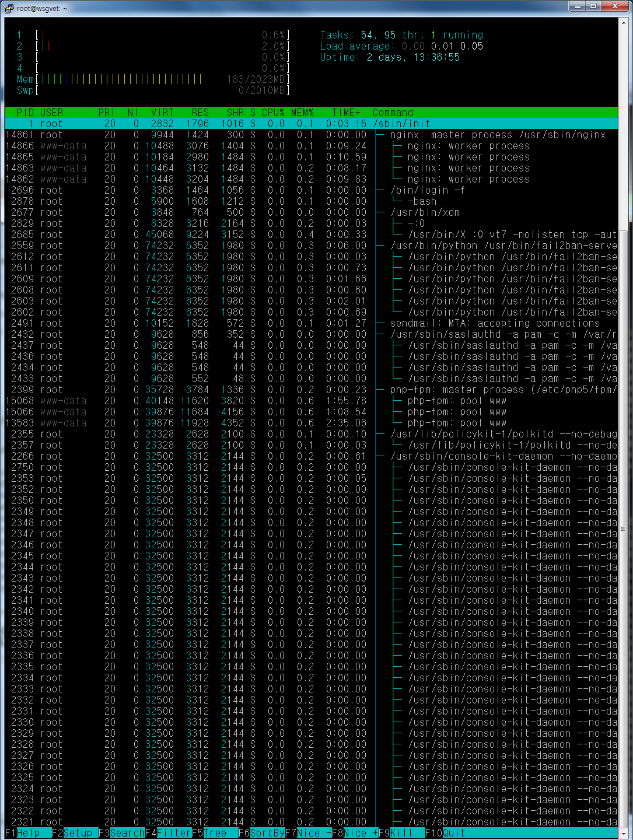Sort by the MEM% column header
The width and height of the screenshot is (633, 840).
302,113
